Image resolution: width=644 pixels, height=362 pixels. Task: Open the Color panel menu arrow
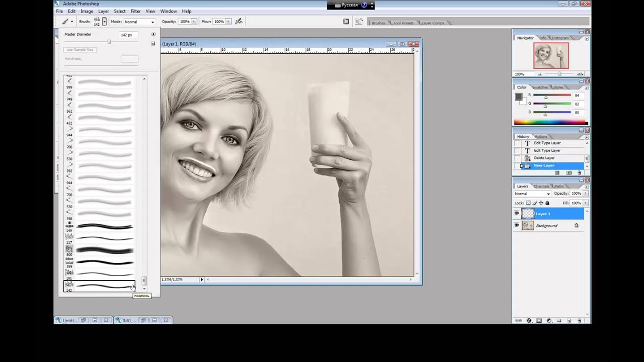pos(587,87)
